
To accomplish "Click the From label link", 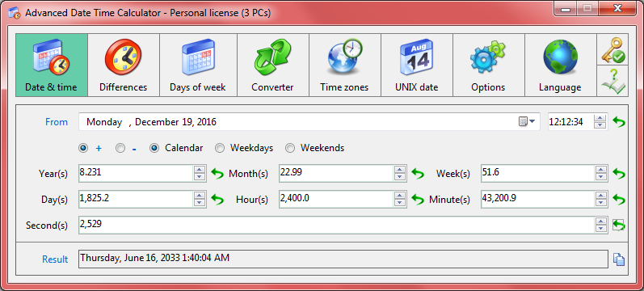I will click(57, 122).
